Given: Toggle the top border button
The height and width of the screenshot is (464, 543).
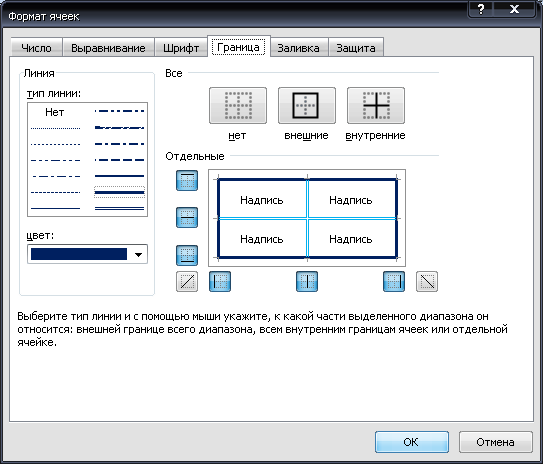Looking at the screenshot, I should 187,180.
